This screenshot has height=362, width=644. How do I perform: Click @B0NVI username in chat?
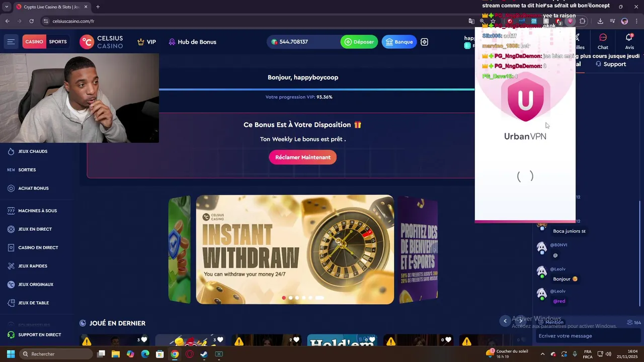tap(558, 245)
